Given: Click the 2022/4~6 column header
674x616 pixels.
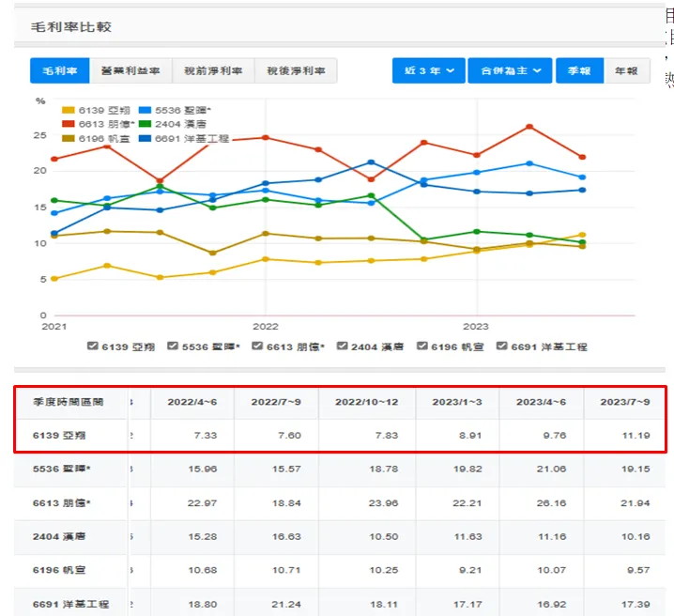Looking at the screenshot, I should pyautogui.click(x=192, y=402).
